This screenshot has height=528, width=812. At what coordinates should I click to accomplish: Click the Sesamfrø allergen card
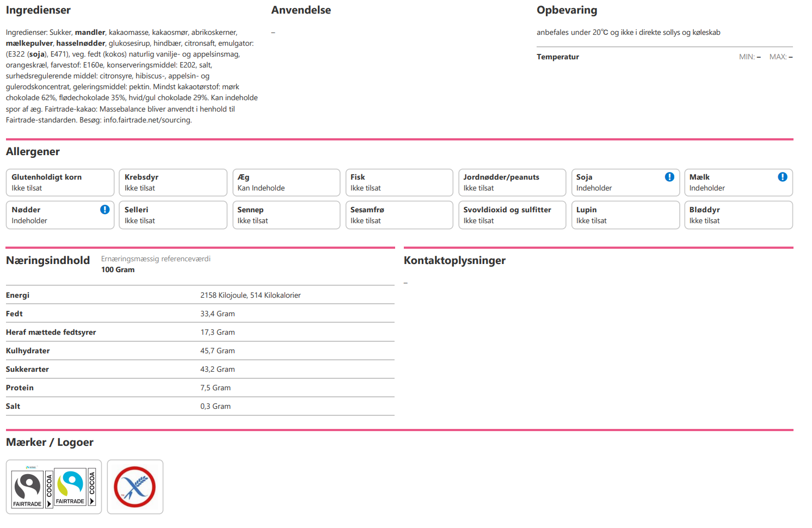point(399,215)
